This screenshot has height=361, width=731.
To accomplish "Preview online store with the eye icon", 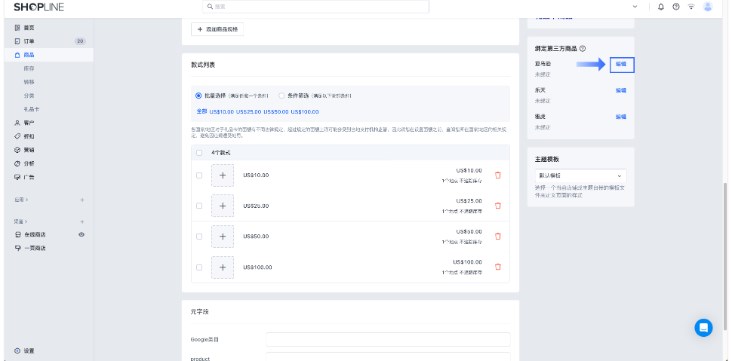I will [x=82, y=235].
